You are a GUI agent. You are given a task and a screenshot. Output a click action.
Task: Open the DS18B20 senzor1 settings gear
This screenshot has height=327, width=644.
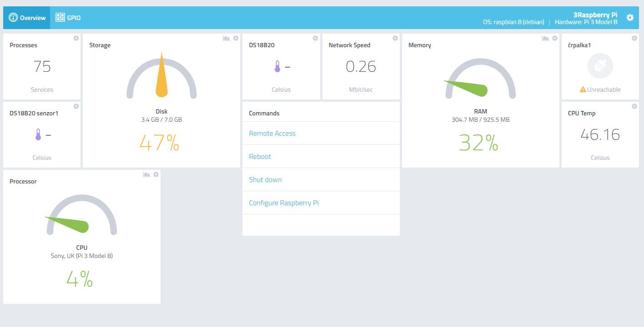pyautogui.click(x=76, y=106)
